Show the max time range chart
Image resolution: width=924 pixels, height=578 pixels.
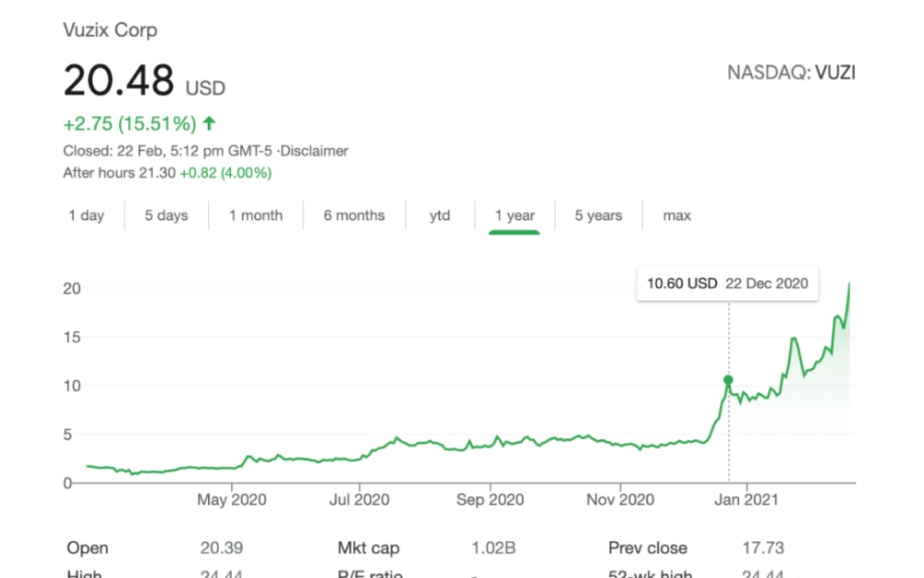tap(676, 215)
